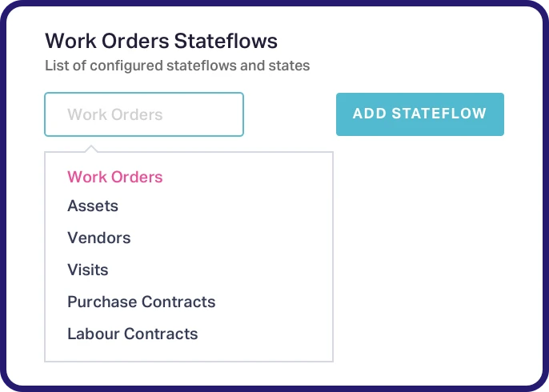This screenshot has width=549, height=392.
Task: Click blank card area right of the dropdown list
Action: point(432,256)
